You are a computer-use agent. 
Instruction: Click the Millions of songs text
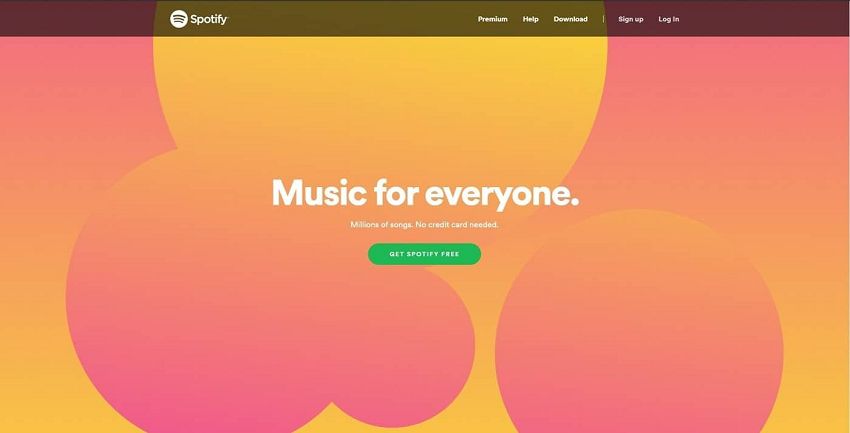(382, 224)
